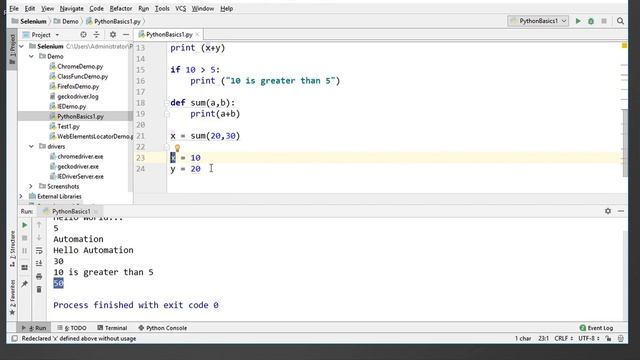
Task: Open the Favorites side tool tab
Action: tap(12, 297)
